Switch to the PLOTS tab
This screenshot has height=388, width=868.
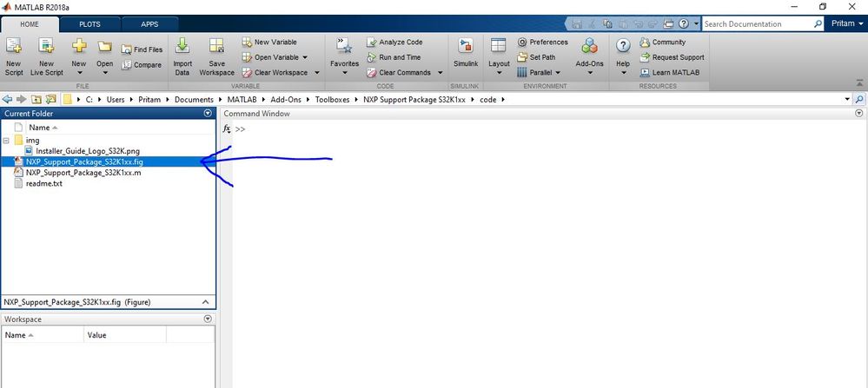(x=89, y=24)
